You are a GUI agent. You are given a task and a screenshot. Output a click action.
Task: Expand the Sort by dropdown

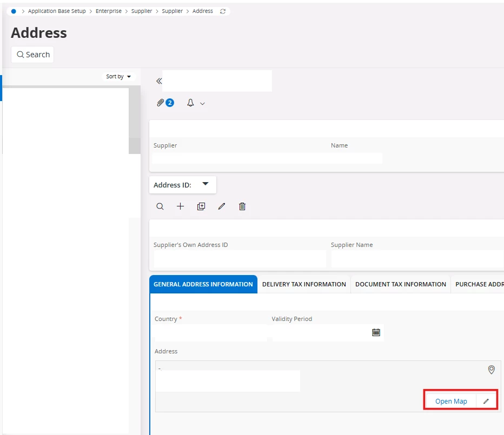click(x=118, y=77)
